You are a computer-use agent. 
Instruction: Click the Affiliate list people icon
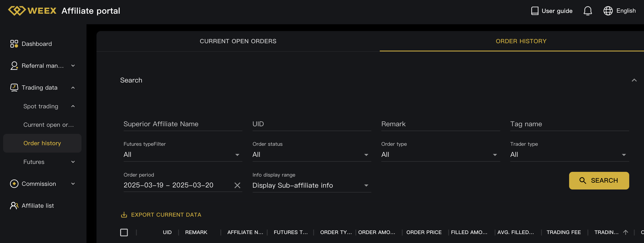pos(14,206)
